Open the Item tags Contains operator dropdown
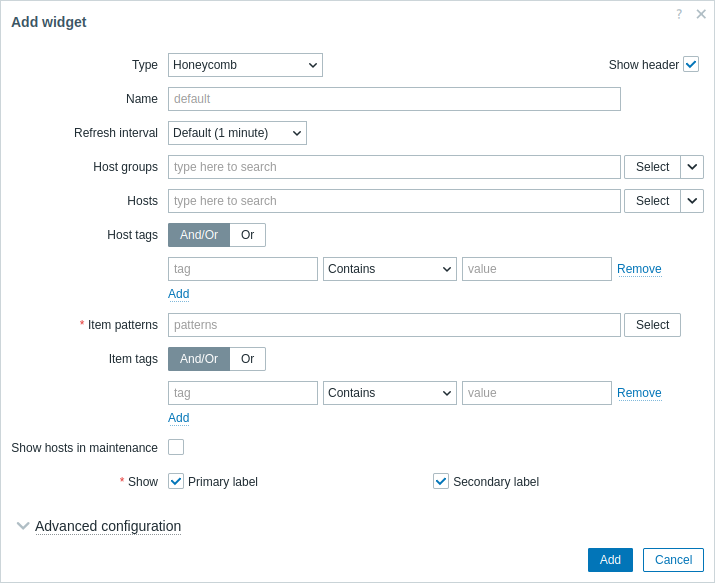The height and width of the screenshot is (583, 715). (390, 393)
